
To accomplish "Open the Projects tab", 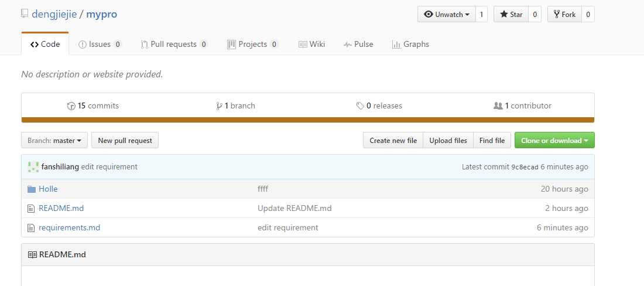I will [x=252, y=44].
